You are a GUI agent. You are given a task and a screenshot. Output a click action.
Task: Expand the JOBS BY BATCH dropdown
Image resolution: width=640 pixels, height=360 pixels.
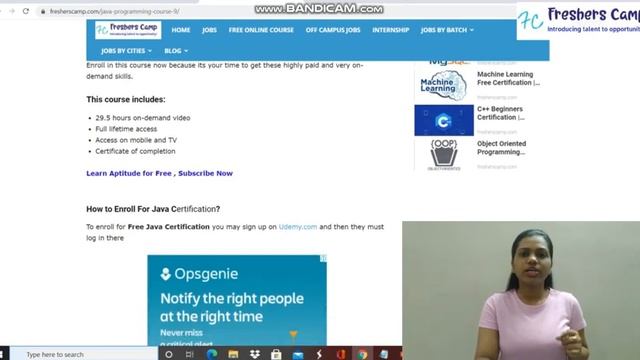tap(447, 30)
